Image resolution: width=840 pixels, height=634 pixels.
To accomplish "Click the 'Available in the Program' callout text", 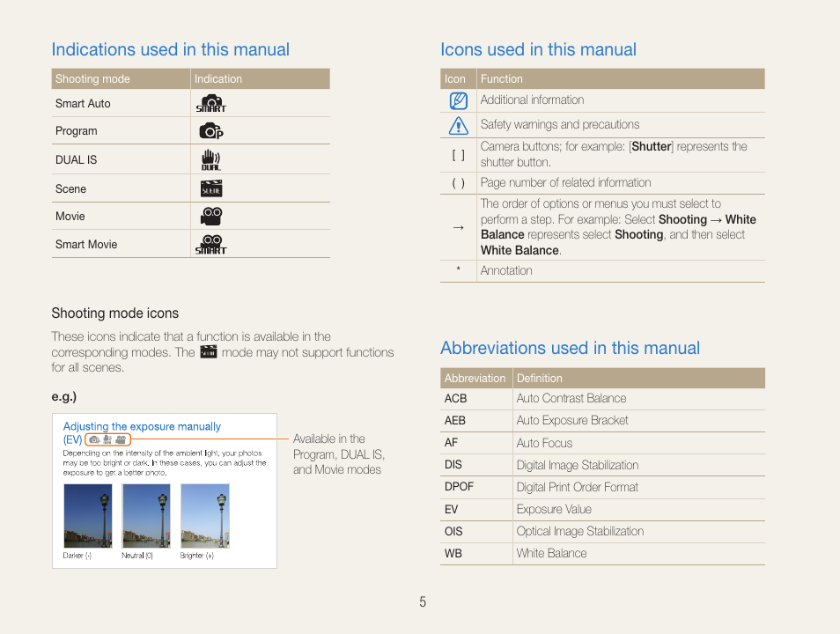I will click(x=339, y=454).
